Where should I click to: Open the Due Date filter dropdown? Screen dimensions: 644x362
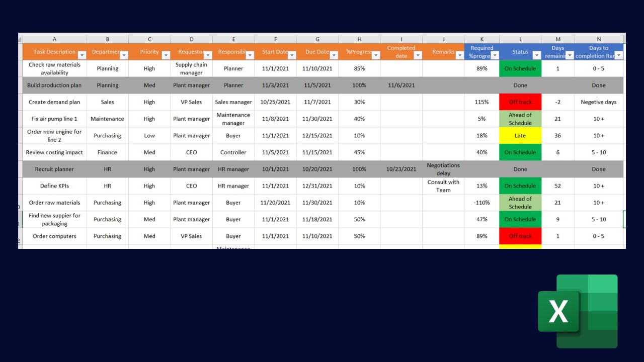click(x=334, y=55)
